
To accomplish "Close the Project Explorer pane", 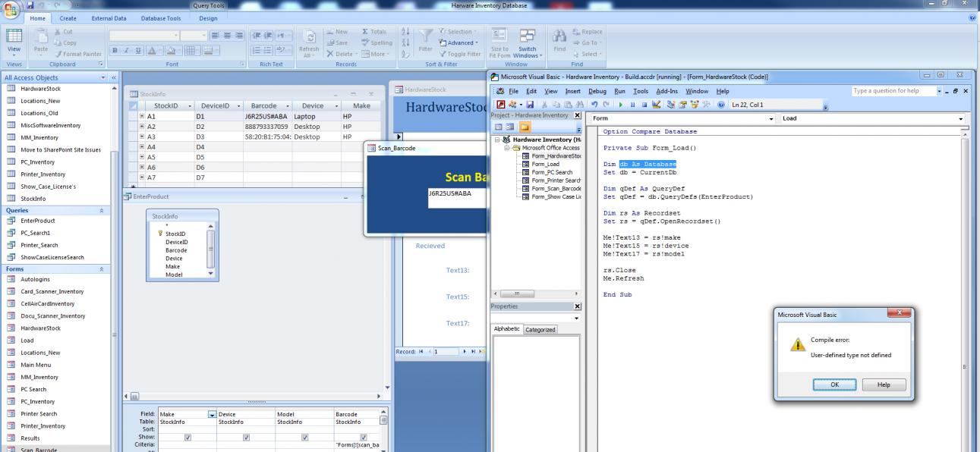I will [577, 115].
